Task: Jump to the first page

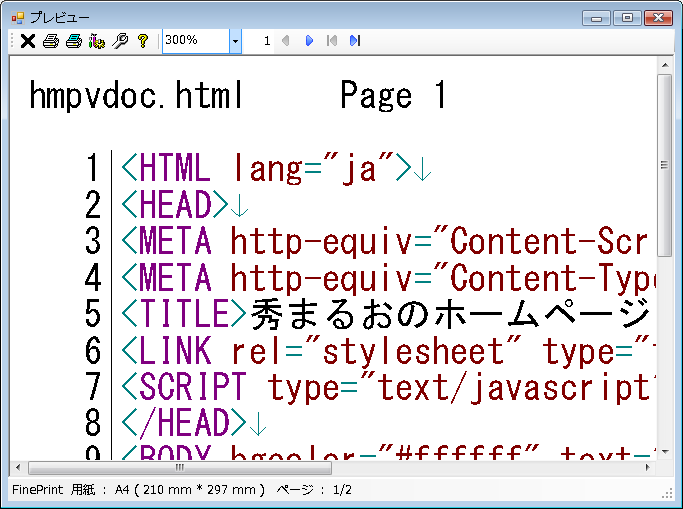Action: (x=332, y=41)
